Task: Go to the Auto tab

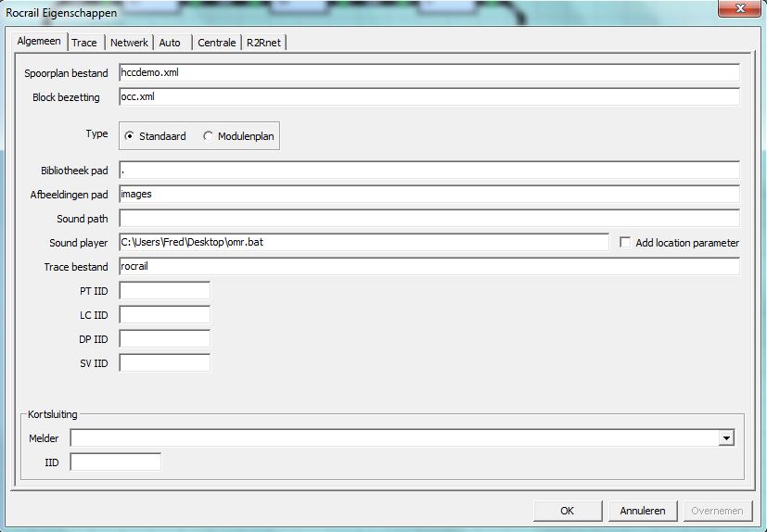Action: tap(170, 43)
